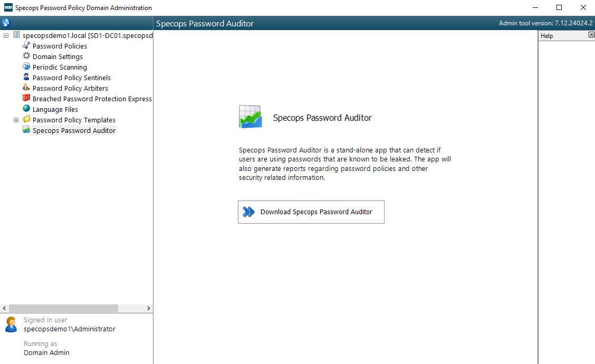Maximize the Specops administration window
Viewport: 595px width, 364px height.
(559, 7)
